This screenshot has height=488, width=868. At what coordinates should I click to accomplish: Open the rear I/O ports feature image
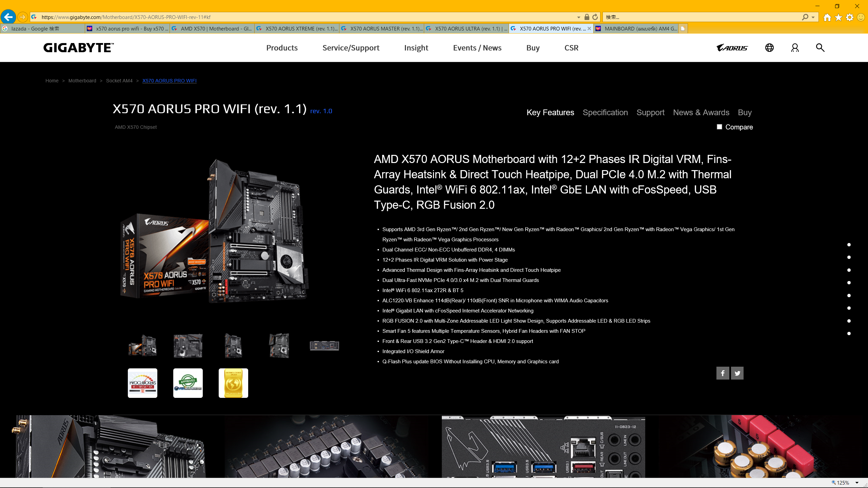pos(543,447)
